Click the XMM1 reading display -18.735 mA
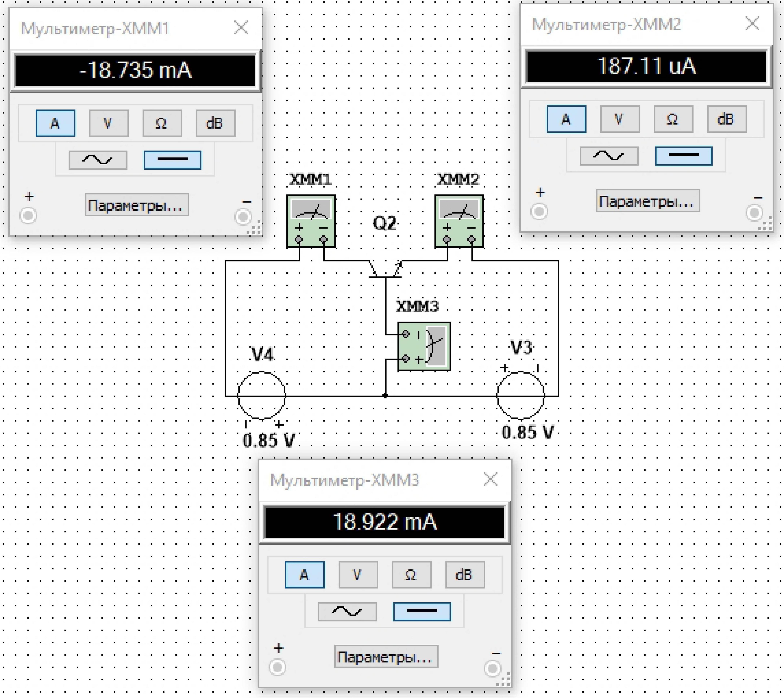Screen dimensions: 784x698 tap(135, 71)
